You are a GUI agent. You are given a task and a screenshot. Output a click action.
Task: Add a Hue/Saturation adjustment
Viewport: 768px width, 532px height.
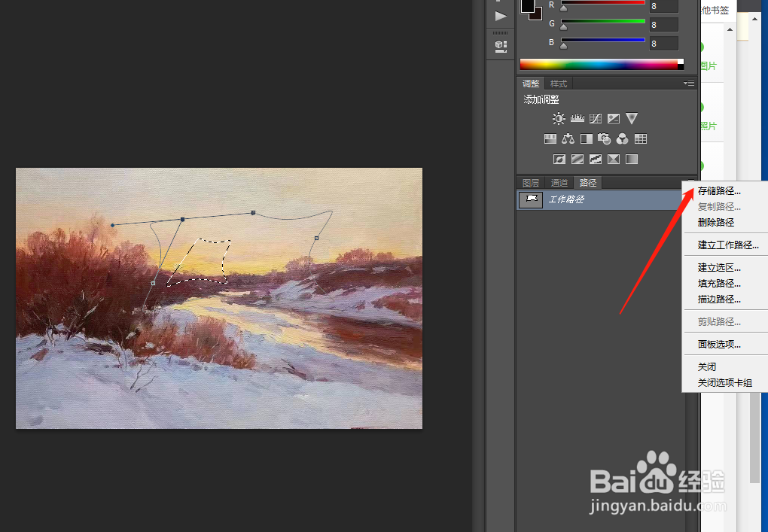pyautogui.click(x=550, y=139)
